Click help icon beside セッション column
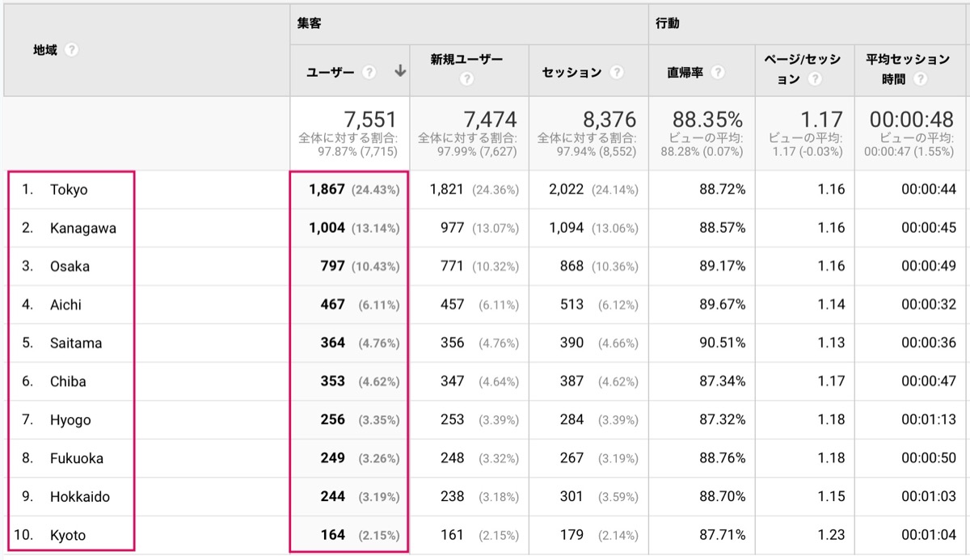Screen dimensions: 970x560 [617, 72]
